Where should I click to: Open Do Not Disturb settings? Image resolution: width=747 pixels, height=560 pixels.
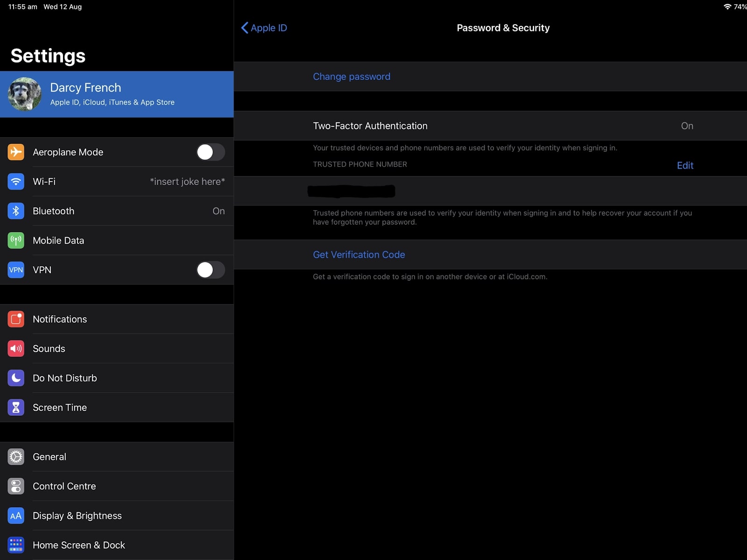[117, 378]
